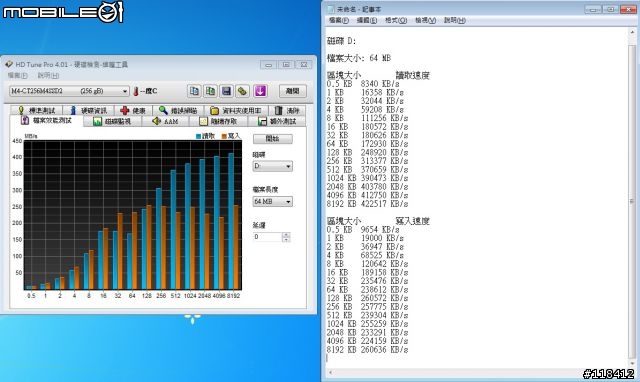Screen dimensions: 640x382
Task: Click the 8192 block size bar in chart
Action: tap(233, 221)
